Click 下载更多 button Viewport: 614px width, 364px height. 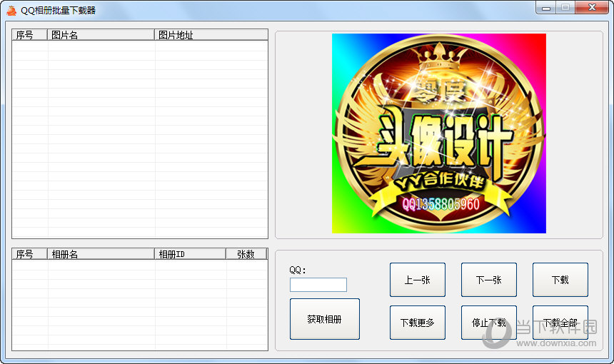418,323
